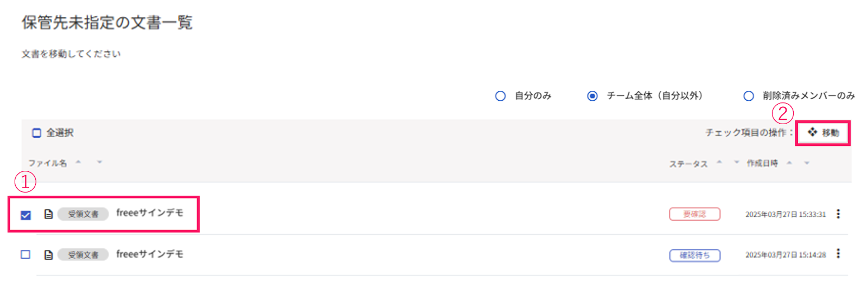The width and height of the screenshot is (868, 289).
Task: Click the 確認待ち status badge
Action: 694,255
